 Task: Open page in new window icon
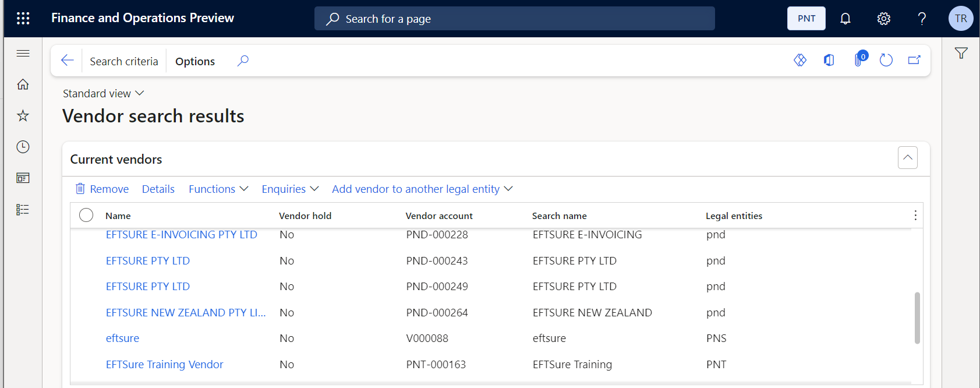tap(914, 60)
